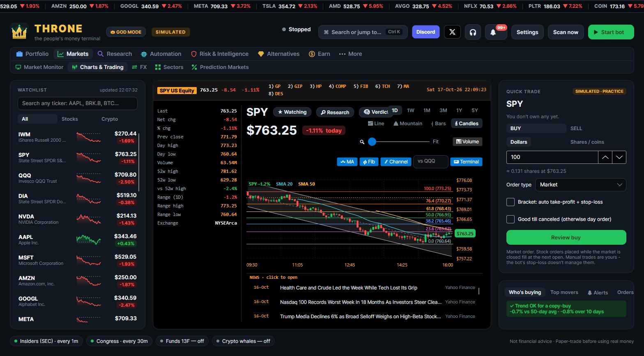Open notifications bell with 99+ badge

pos(493,32)
